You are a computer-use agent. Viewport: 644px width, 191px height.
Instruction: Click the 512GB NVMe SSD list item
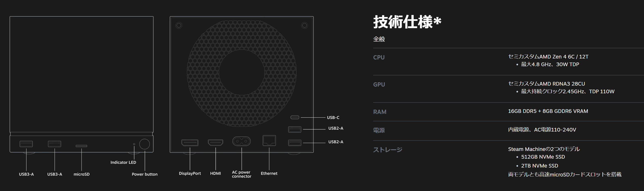click(543, 157)
